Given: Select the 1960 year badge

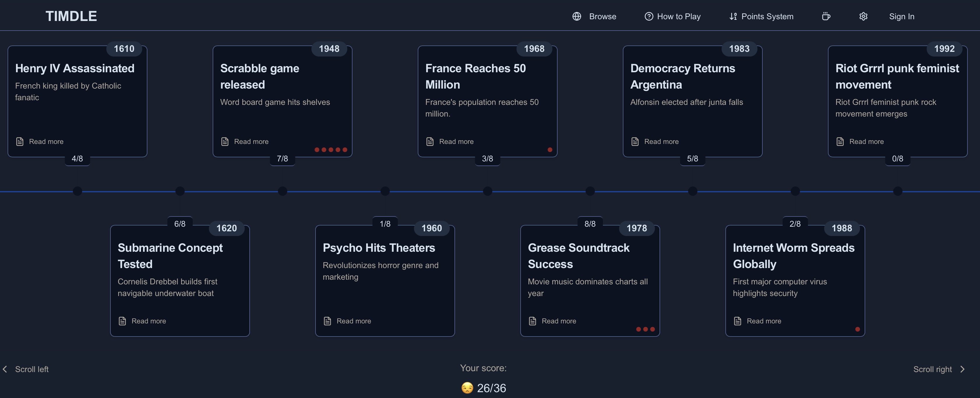Looking at the screenshot, I should (432, 228).
